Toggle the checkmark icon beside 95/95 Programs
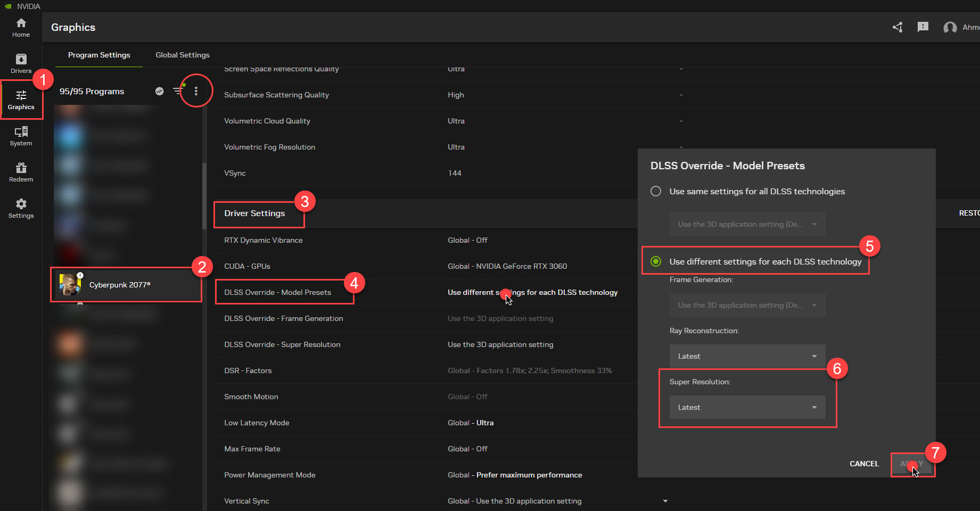This screenshot has width=980, height=511. [x=159, y=91]
